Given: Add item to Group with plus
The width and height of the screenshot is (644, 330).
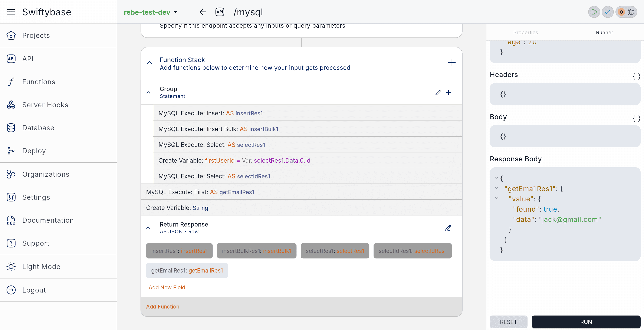Looking at the screenshot, I should tap(448, 92).
